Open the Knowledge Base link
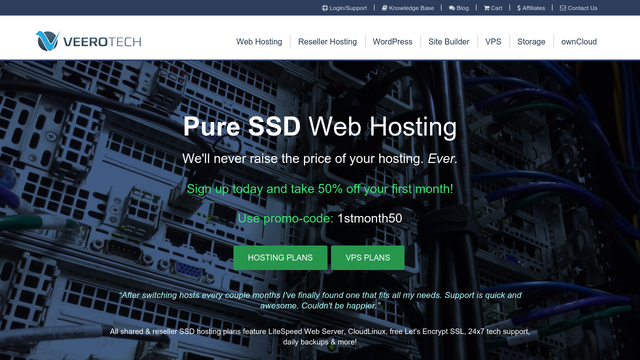Screen dimensions: 640x360 pyautogui.click(x=411, y=8)
